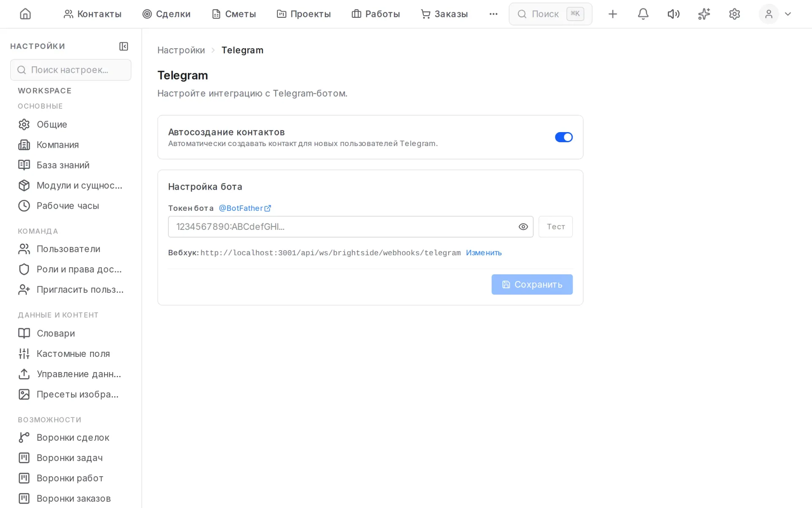Expand the user account dropdown chevron
This screenshot has height=508, width=812.
tap(787, 14)
